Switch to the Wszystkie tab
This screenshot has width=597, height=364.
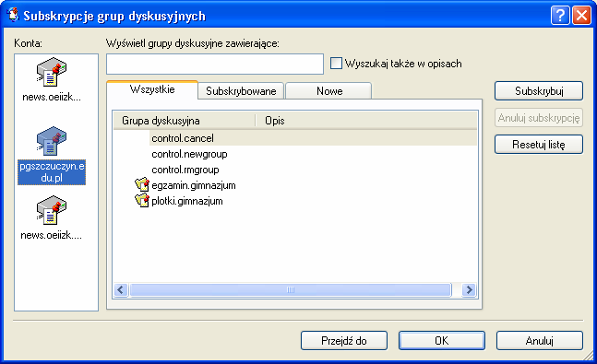click(x=152, y=89)
